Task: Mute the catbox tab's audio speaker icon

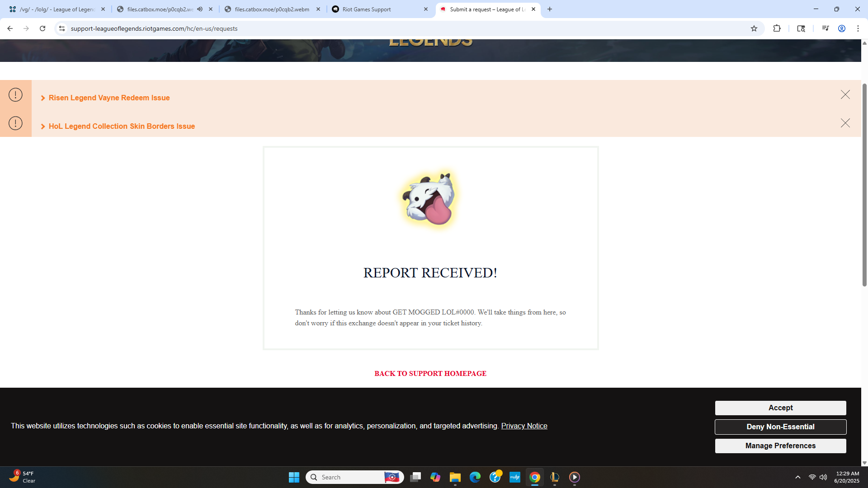Action: tap(200, 9)
